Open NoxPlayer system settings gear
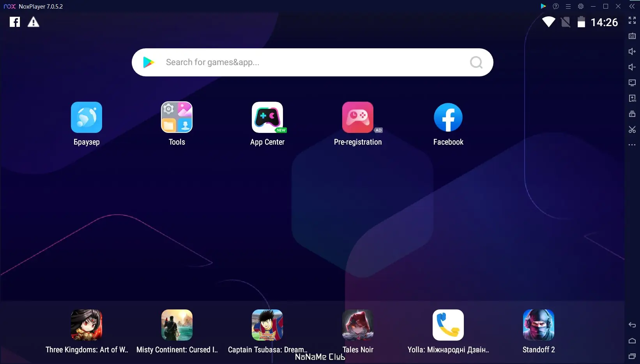The width and height of the screenshot is (640, 364). 581,6
